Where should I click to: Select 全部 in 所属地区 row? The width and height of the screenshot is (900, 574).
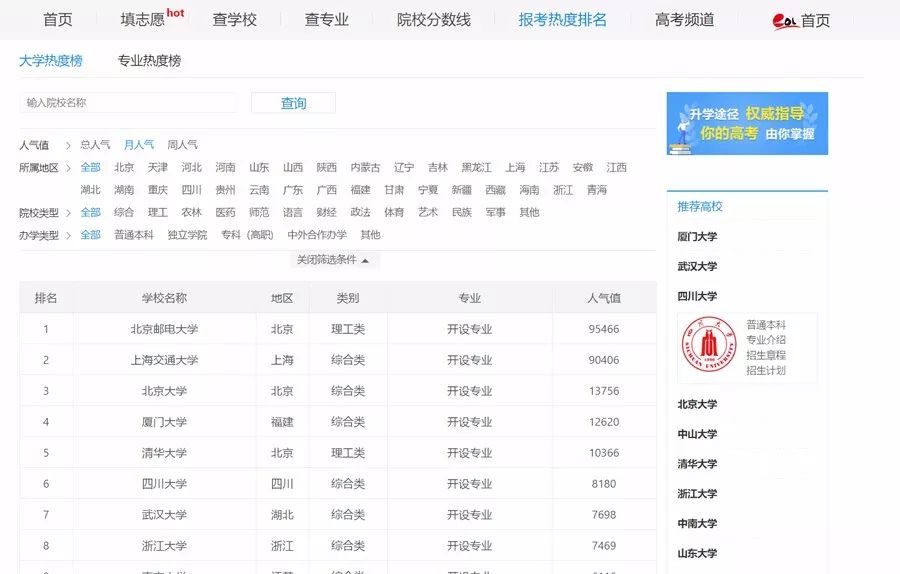coord(91,168)
